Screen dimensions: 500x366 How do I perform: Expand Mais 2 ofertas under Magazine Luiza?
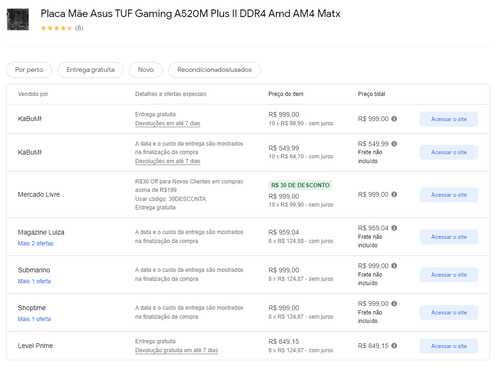[36, 243]
